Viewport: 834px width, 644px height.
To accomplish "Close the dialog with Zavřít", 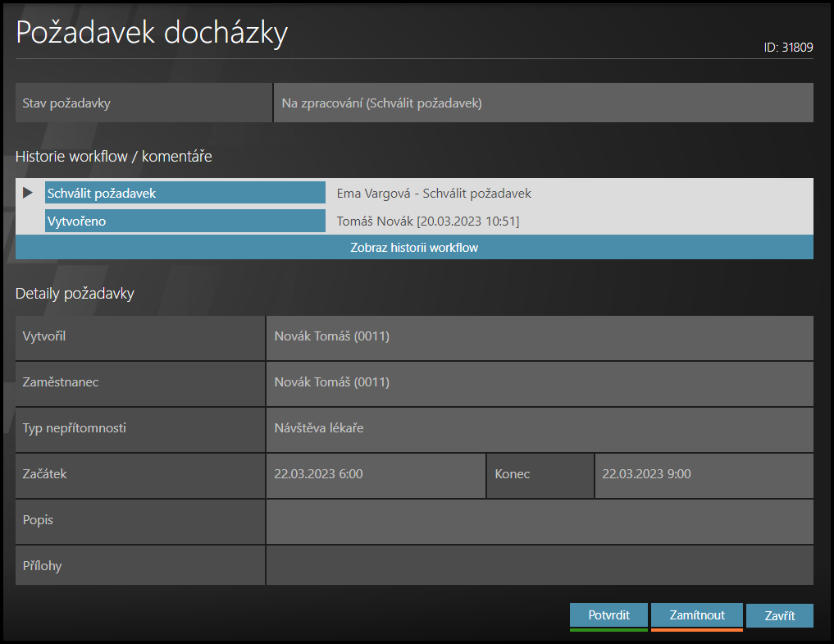I will click(x=779, y=616).
